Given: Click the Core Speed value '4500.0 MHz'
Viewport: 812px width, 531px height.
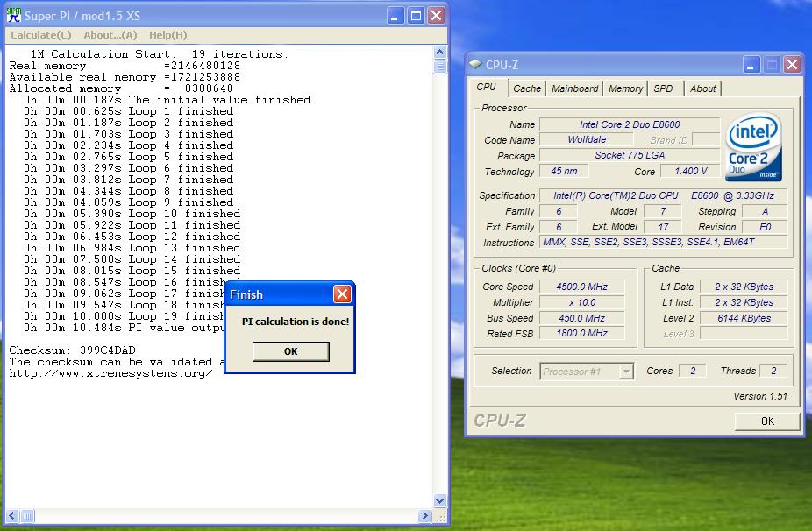Looking at the screenshot, I should coord(582,287).
